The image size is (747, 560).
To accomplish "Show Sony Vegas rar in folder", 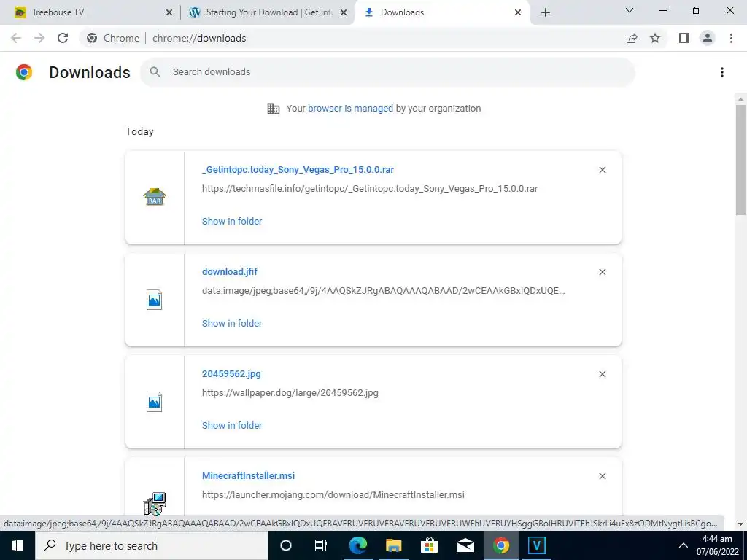I will (x=232, y=222).
